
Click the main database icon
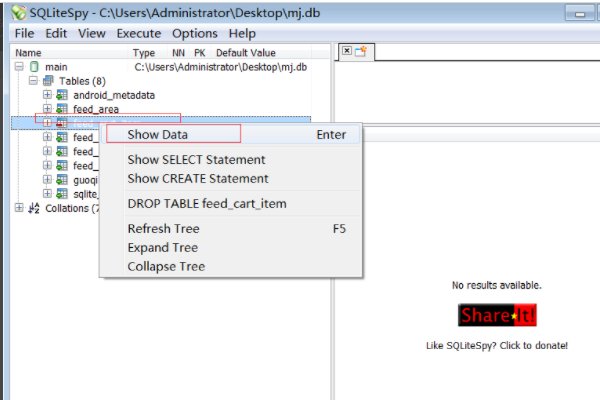35,67
